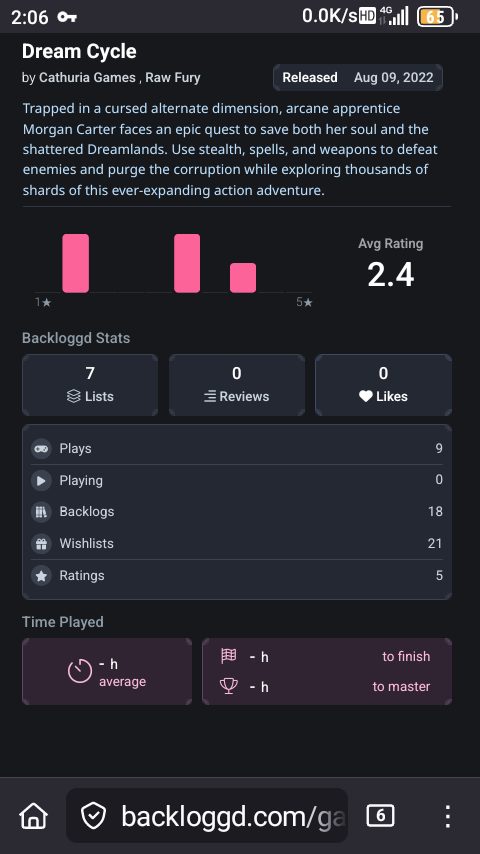Screen dimensions: 480x854
Task: Open the Raw Fury publisher link
Action: pos(173,78)
